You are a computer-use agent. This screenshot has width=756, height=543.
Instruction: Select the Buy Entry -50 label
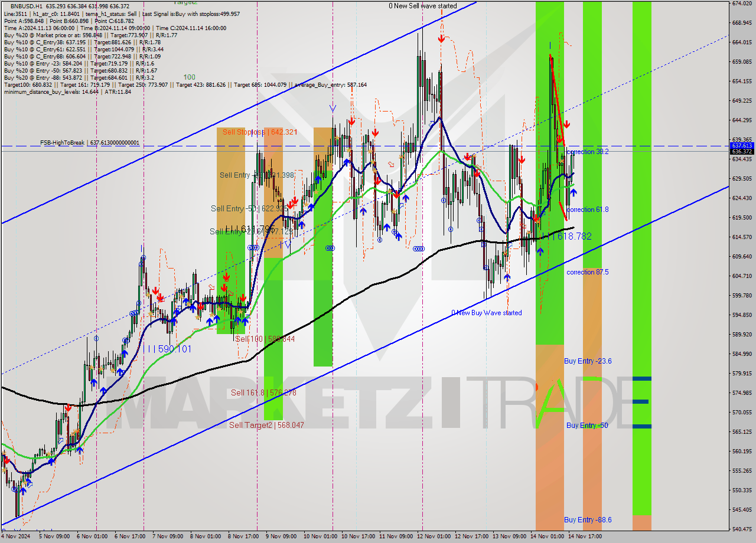click(587, 426)
